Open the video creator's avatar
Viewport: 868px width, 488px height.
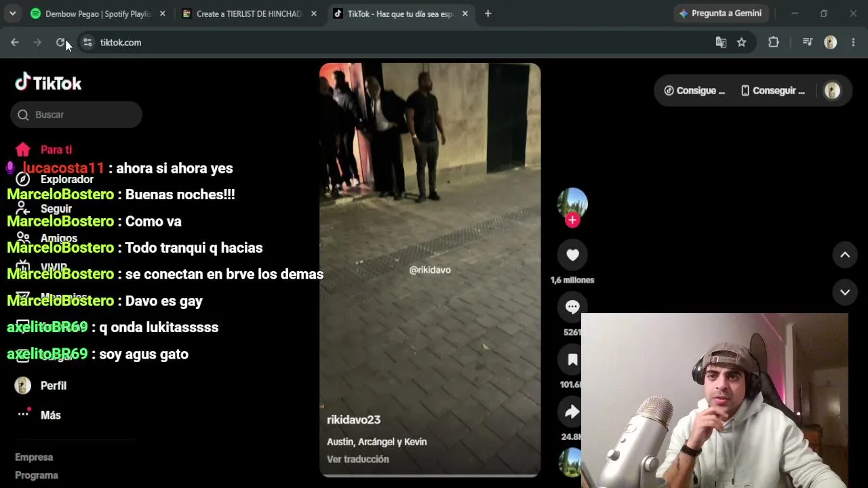[572, 203]
